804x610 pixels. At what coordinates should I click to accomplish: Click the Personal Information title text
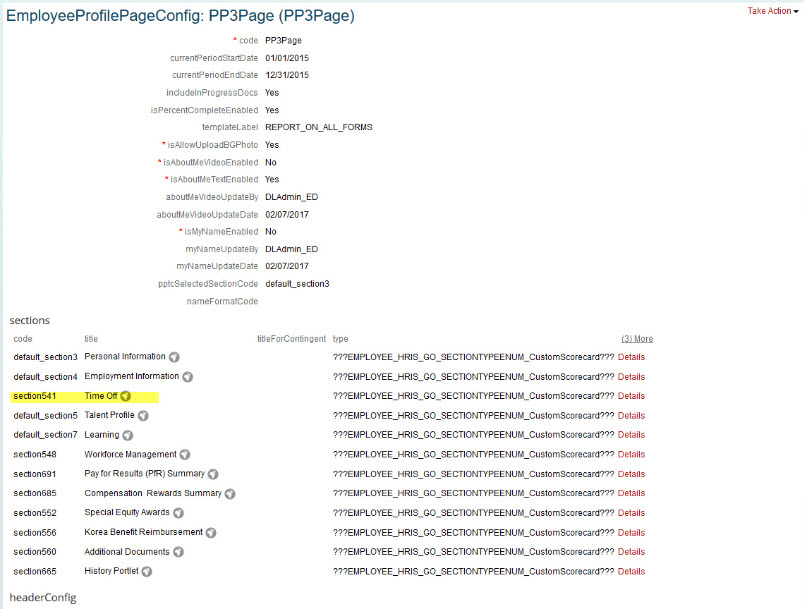click(x=125, y=356)
